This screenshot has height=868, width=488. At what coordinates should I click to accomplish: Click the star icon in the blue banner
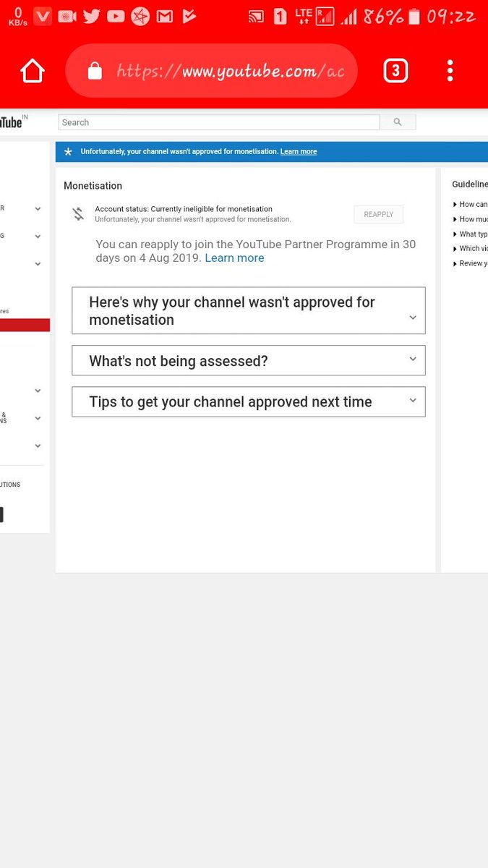pos(68,152)
